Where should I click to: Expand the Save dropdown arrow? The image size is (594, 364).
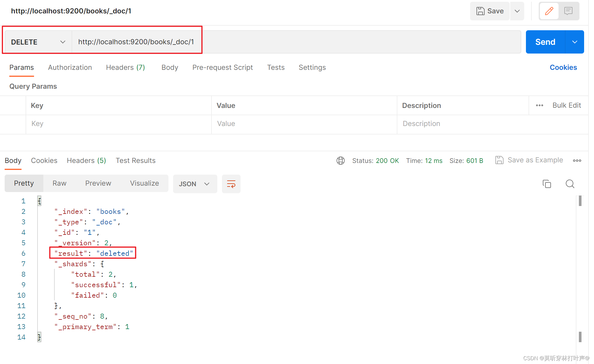point(517,11)
